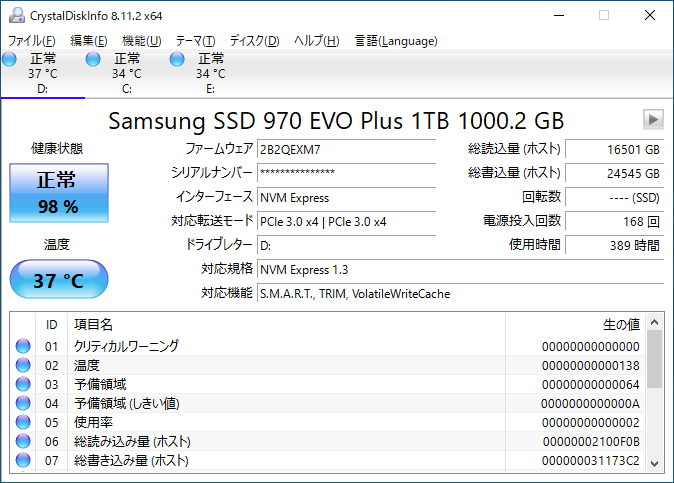Click the 正常 98 % health status button
Screen dimensions: 674x483
59,193
